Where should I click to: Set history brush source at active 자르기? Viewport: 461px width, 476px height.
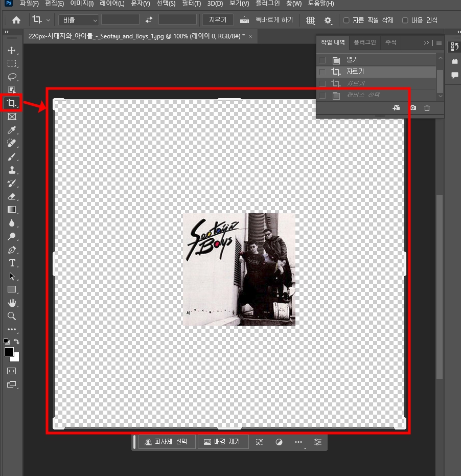tap(322, 72)
